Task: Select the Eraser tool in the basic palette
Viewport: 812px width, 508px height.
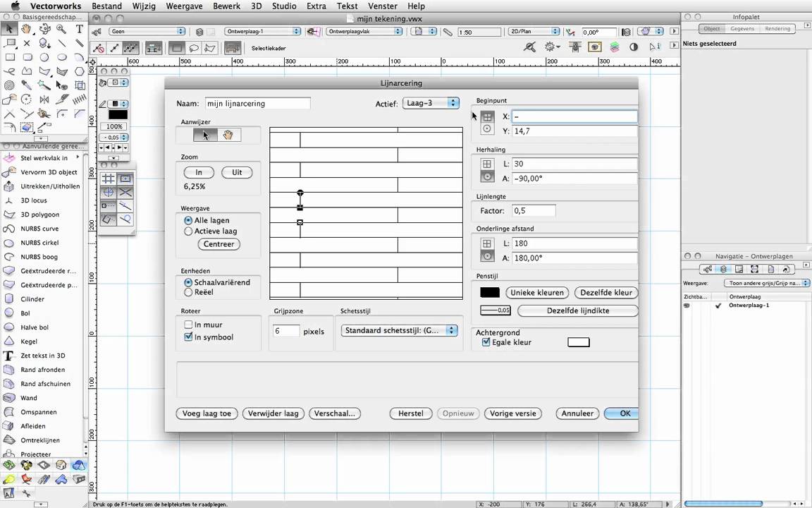Action: 26,127
